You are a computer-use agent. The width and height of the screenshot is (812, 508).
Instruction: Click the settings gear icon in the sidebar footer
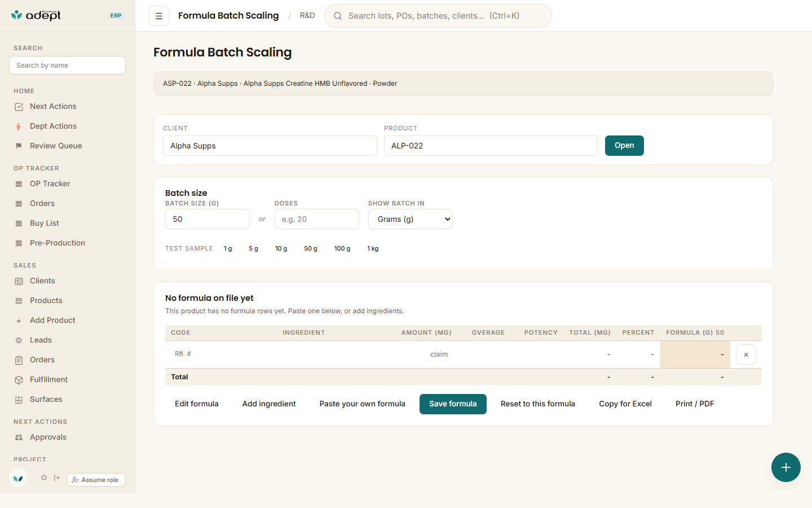tap(44, 478)
